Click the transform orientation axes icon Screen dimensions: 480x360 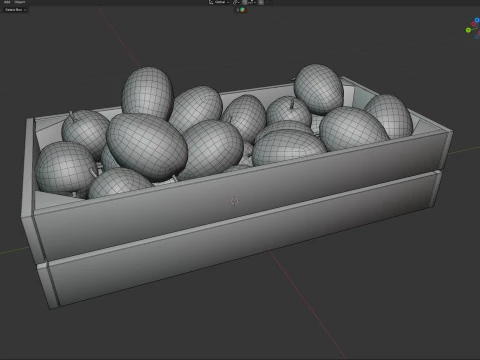[211, 2]
